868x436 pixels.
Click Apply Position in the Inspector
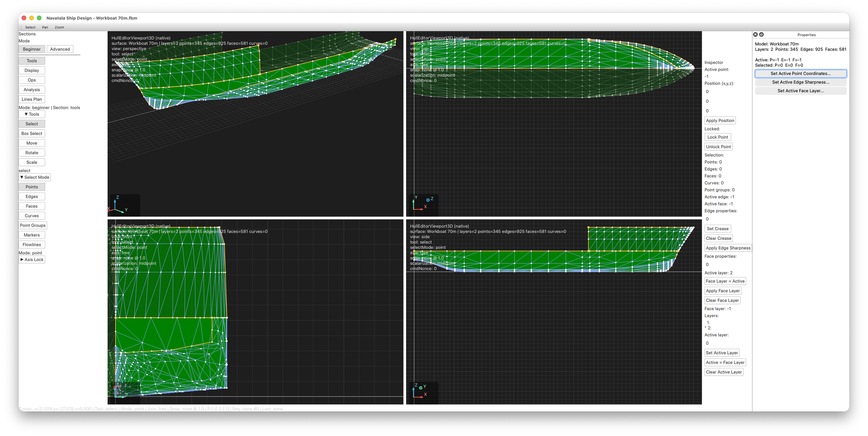coord(720,120)
